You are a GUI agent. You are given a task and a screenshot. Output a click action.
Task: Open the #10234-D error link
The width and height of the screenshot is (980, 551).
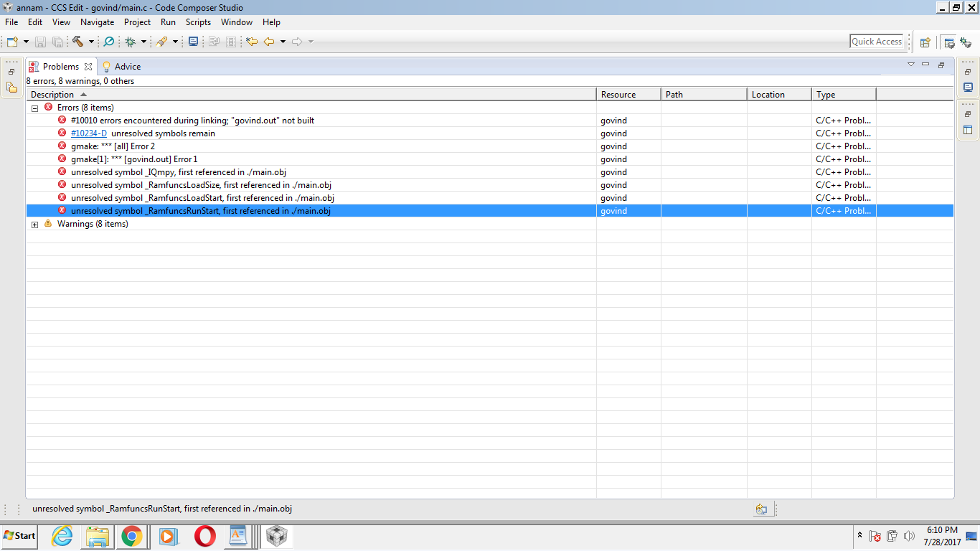(x=89, y=133)
